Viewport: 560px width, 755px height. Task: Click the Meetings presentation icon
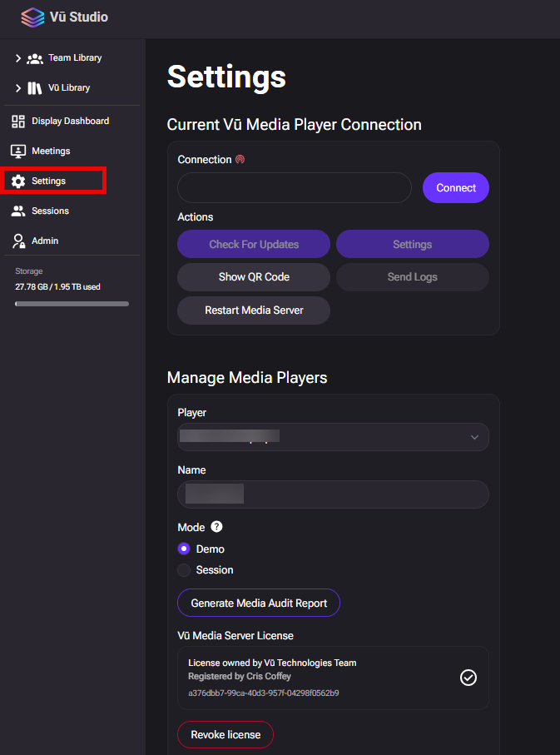click(x=18, y=151)
